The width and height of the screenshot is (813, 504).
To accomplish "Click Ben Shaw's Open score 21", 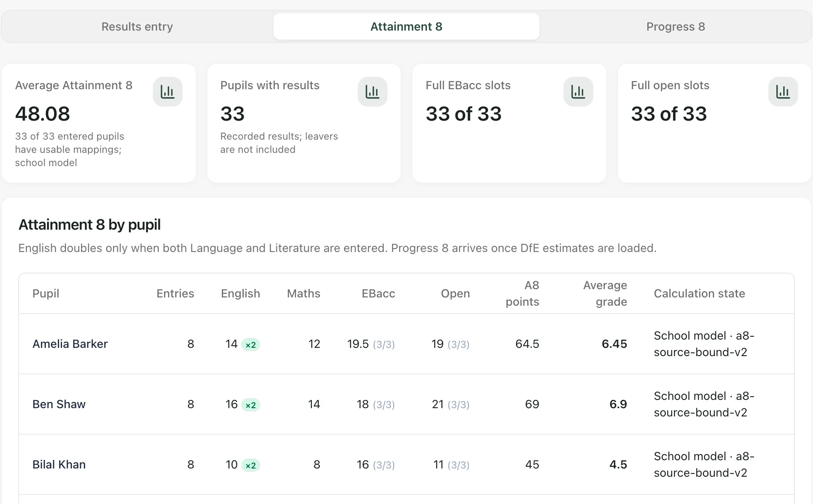I will tap(437, 404).
